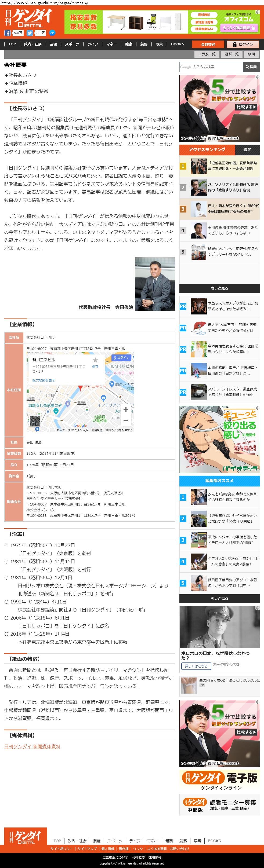The width and height of the screenshot is (264, 868).
Task: Open the 芸能 navigation item
Action: point(53,44)
